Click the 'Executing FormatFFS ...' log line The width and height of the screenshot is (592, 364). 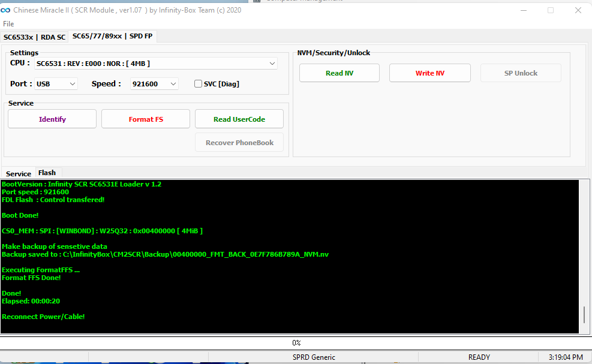(x=40, y=270)
